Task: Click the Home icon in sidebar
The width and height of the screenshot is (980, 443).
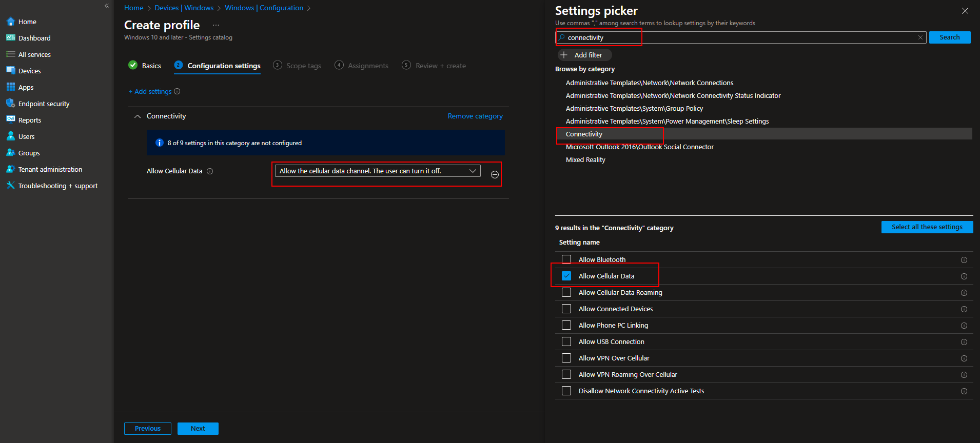Action: (11, 22)
